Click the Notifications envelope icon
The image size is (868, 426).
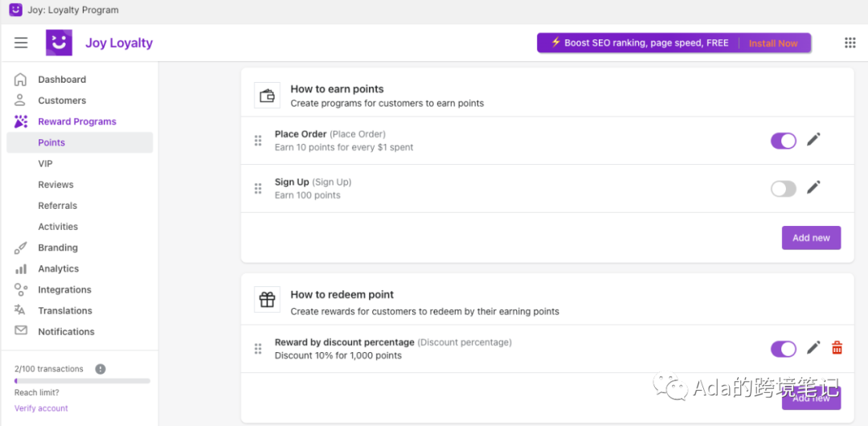pos(20,330)
